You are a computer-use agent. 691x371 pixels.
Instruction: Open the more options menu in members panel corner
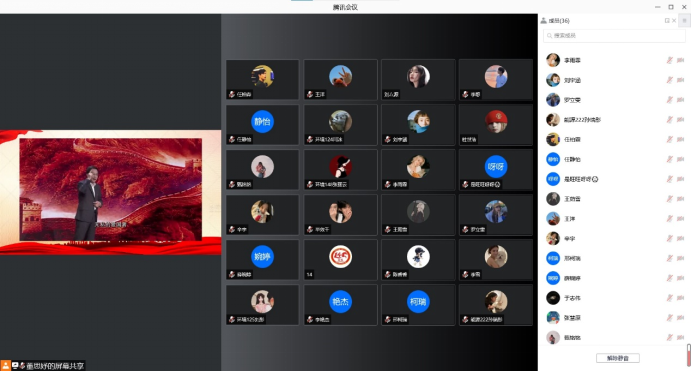[x=684, y=20]
